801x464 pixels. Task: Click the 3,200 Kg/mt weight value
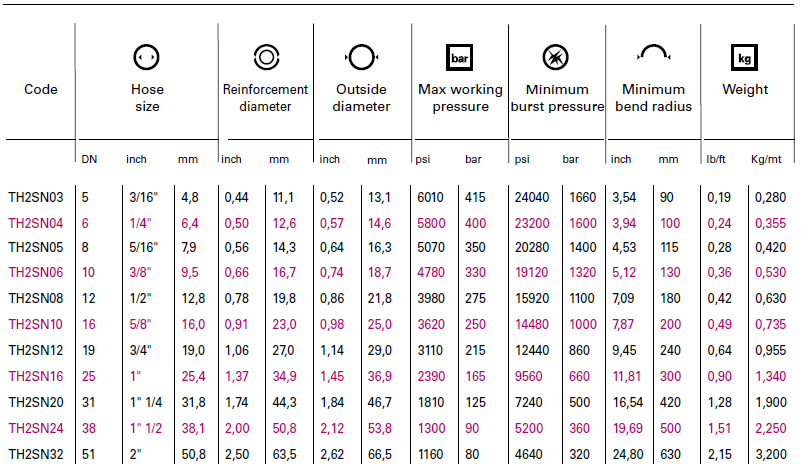[x=770, y=454]
